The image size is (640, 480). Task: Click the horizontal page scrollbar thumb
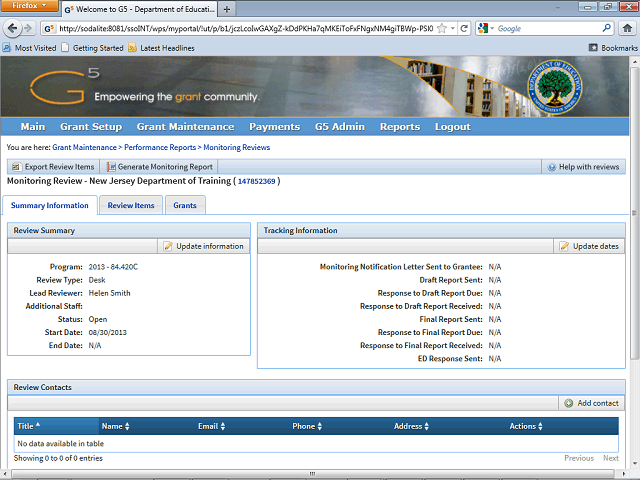[312, 474]
